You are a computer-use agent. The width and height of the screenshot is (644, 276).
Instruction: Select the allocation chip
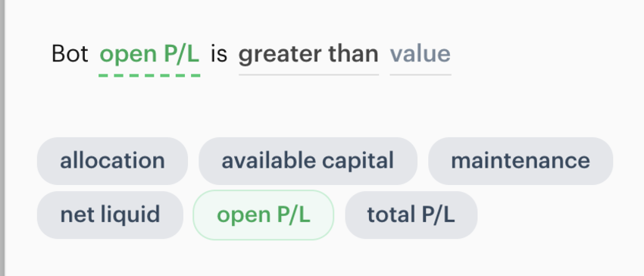(x=112, y=161)
